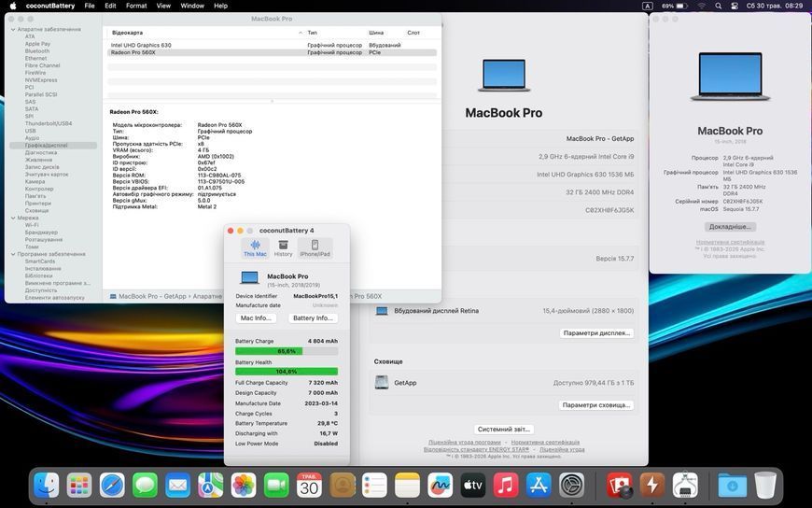Open the Downloads folder in the Dock

pos(733,486)
